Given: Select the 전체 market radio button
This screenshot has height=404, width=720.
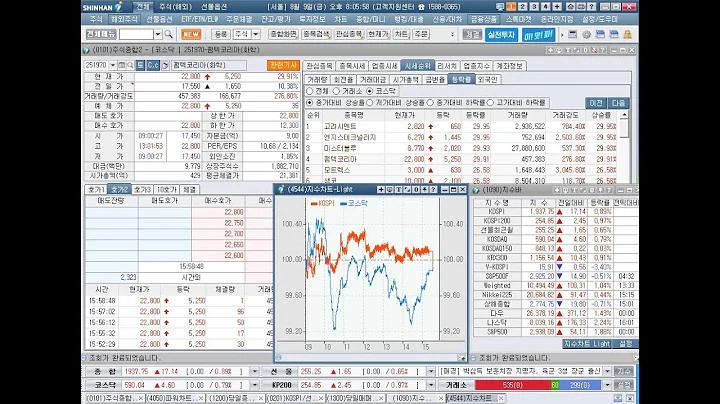Looking at the screenshot, I should point(310,91).
